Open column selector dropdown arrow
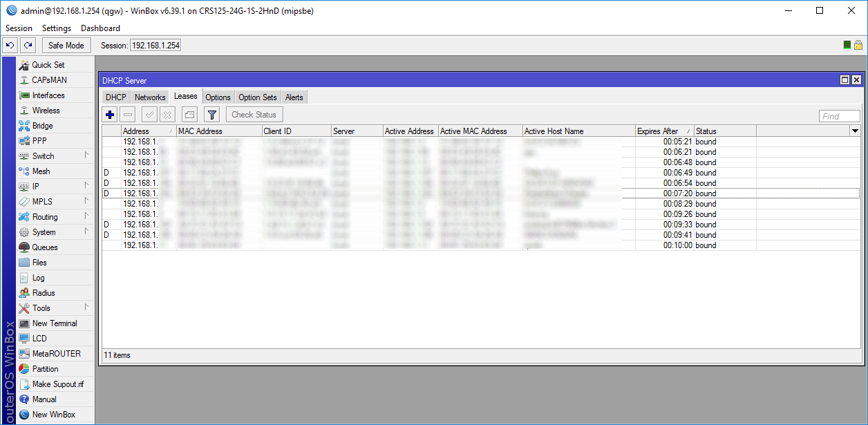 point(855,131)
